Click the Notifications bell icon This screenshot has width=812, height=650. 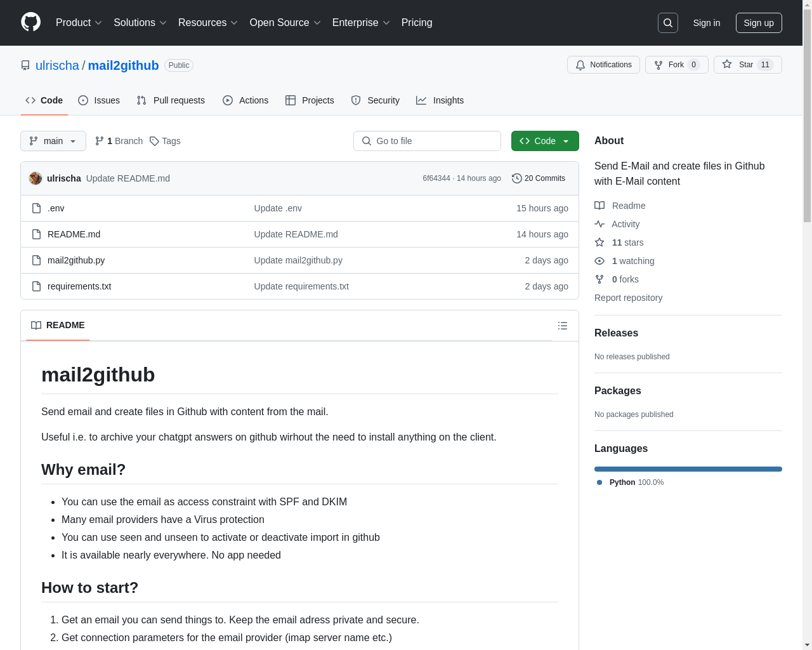(x=580, y=65)
